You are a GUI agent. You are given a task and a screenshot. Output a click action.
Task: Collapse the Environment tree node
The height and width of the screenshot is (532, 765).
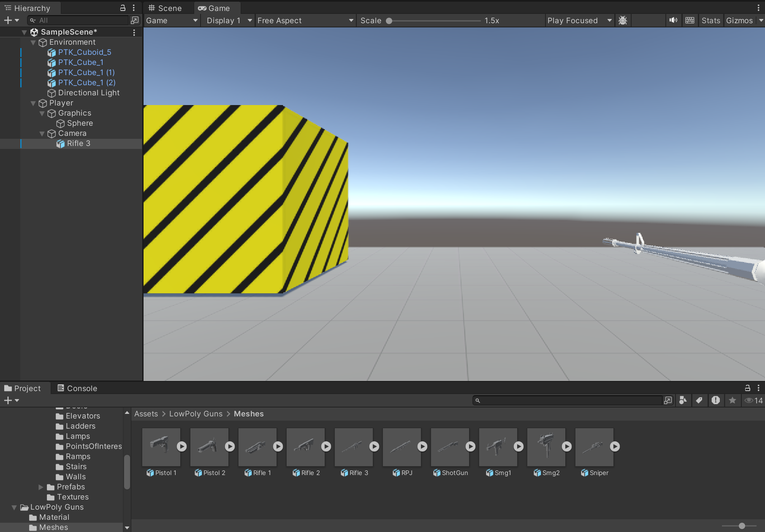(x=33, y=42)
